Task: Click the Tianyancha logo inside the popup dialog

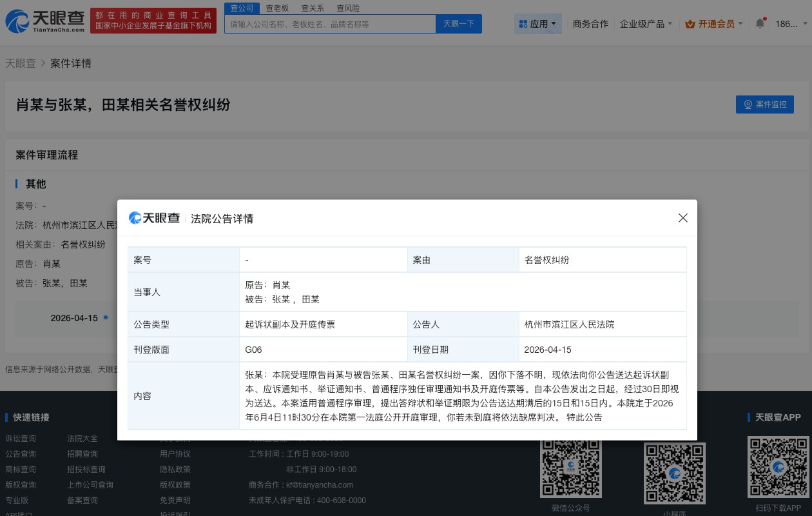Action: coord(154,218)
